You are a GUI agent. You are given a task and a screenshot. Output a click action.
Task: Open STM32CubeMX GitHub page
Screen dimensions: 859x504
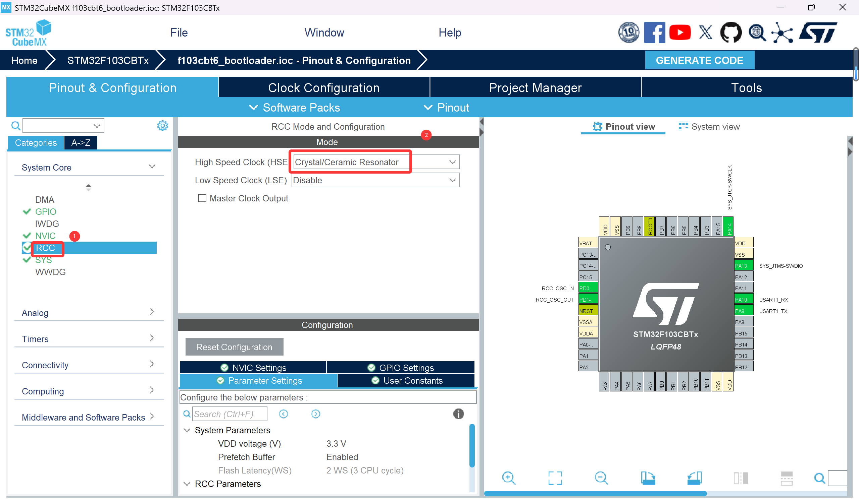coord(730,32)
